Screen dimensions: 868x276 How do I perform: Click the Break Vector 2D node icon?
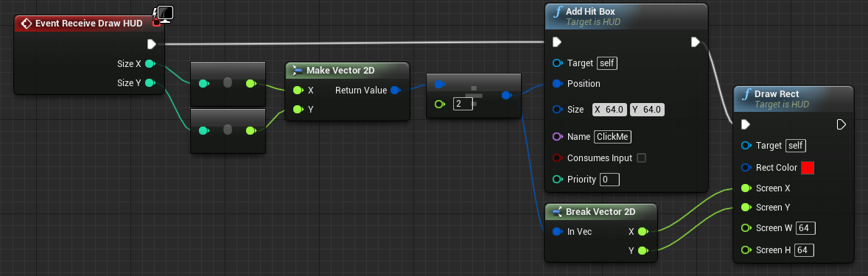point(556,211)
